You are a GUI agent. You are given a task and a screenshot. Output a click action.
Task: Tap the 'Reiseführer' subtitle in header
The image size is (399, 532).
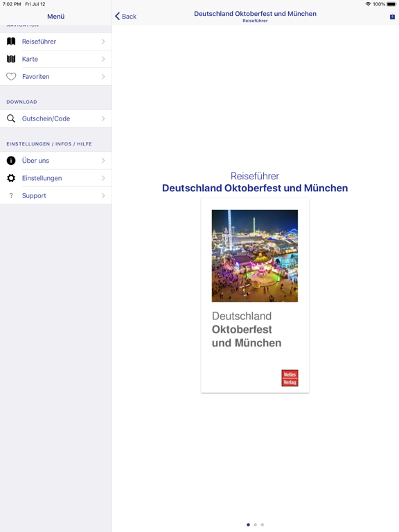coord(255,21)
